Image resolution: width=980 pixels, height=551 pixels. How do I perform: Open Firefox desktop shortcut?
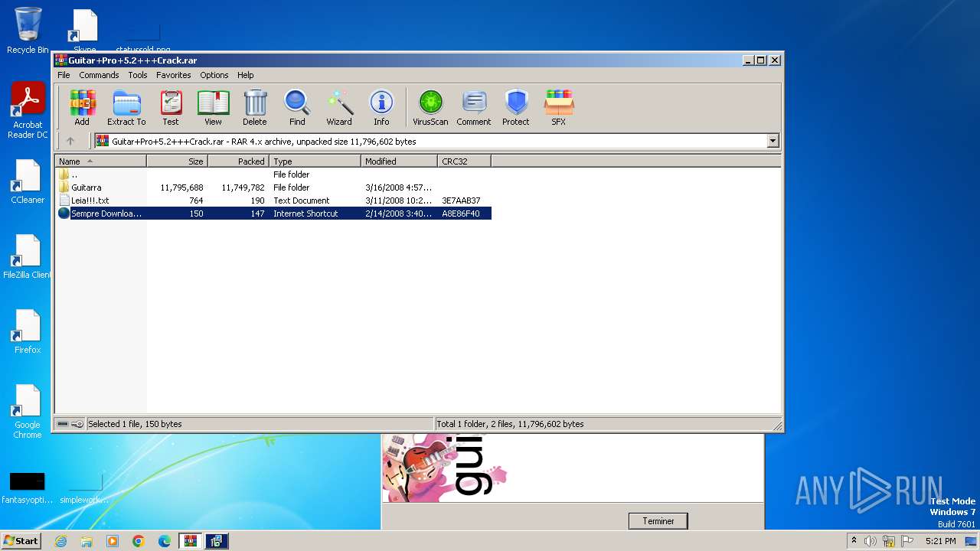click(28, 332)
